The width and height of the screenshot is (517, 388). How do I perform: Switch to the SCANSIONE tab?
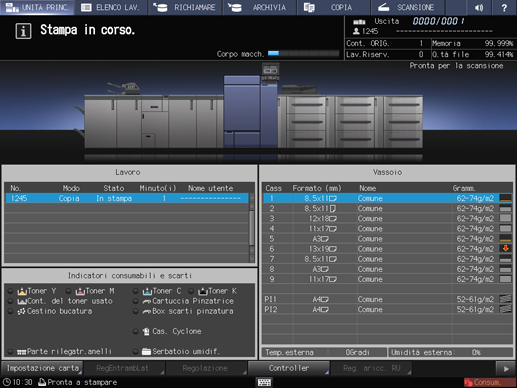(406, 7)
